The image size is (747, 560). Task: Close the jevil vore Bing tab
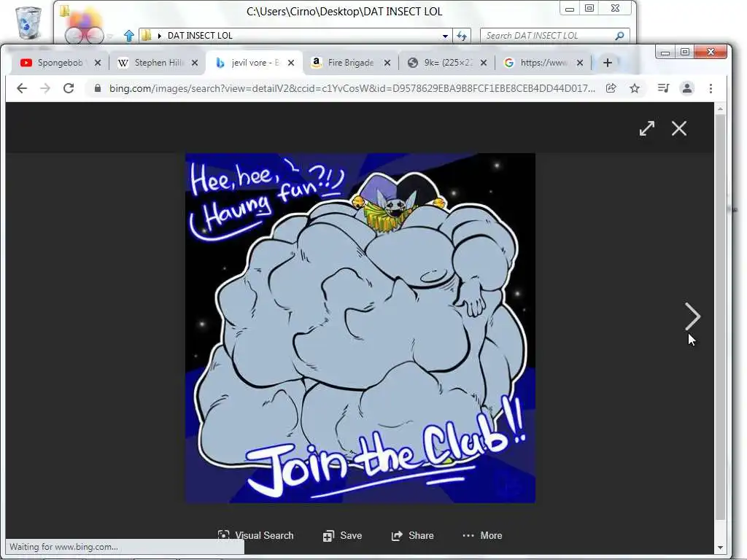292,63
